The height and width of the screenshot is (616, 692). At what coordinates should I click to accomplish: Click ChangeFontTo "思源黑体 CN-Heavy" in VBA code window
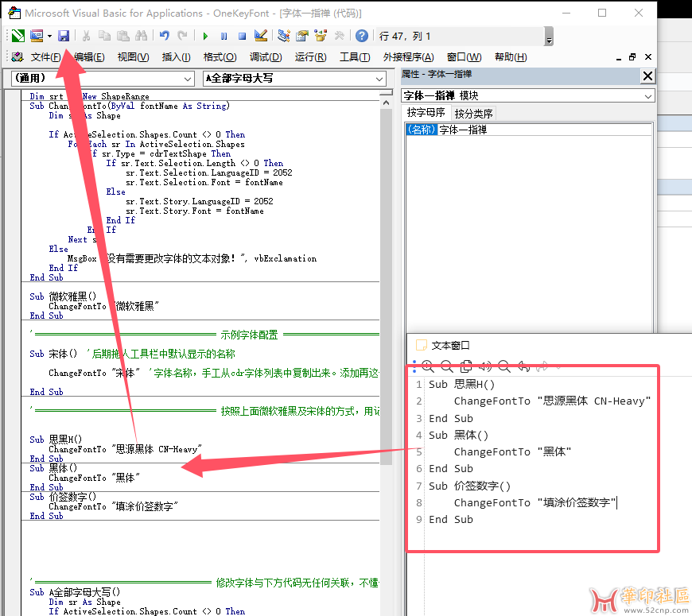[x=125, y=449]
